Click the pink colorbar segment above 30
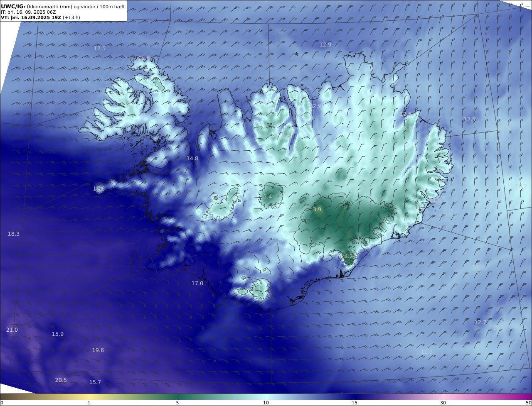 (x=443, y=396)
